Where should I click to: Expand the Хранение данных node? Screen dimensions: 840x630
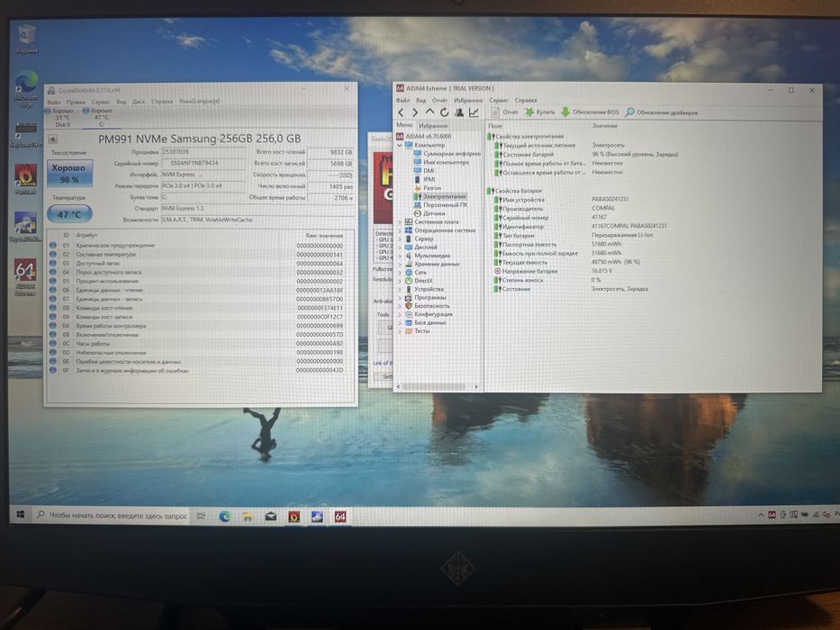tap(399, 264)
